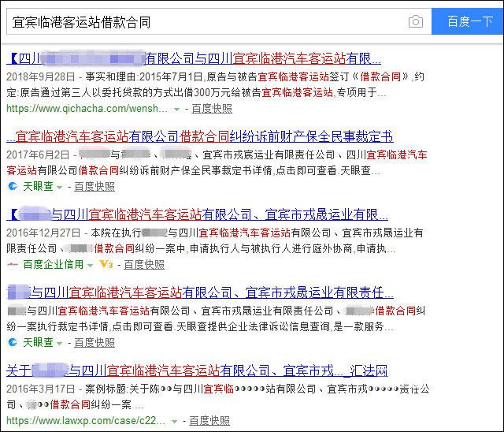Screen dimensions: 504x432
Task: Click snippet text 申请执行人与被执行人进行庭外协商
Action: pos(271,248)
